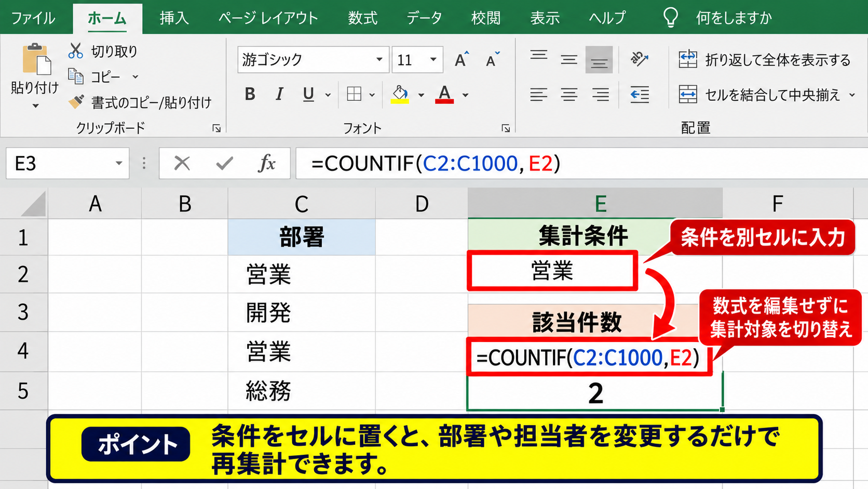868x489 pixels.
Task: Switch to the 挿入 tab
Action: pos(174,18)
